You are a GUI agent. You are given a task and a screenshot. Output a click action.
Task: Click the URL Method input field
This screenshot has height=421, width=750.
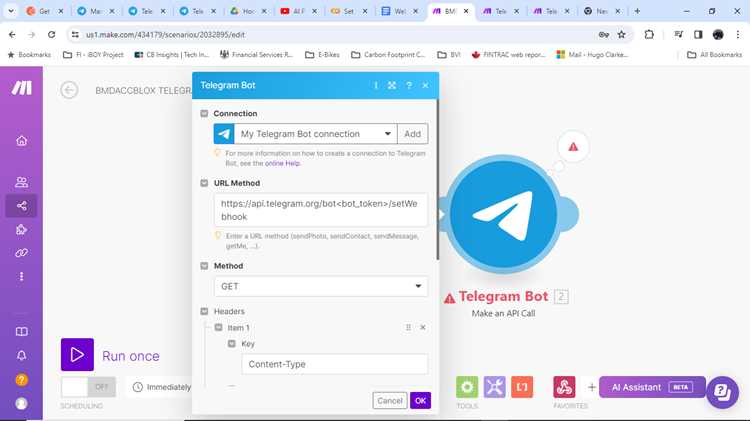coord(321,210)
